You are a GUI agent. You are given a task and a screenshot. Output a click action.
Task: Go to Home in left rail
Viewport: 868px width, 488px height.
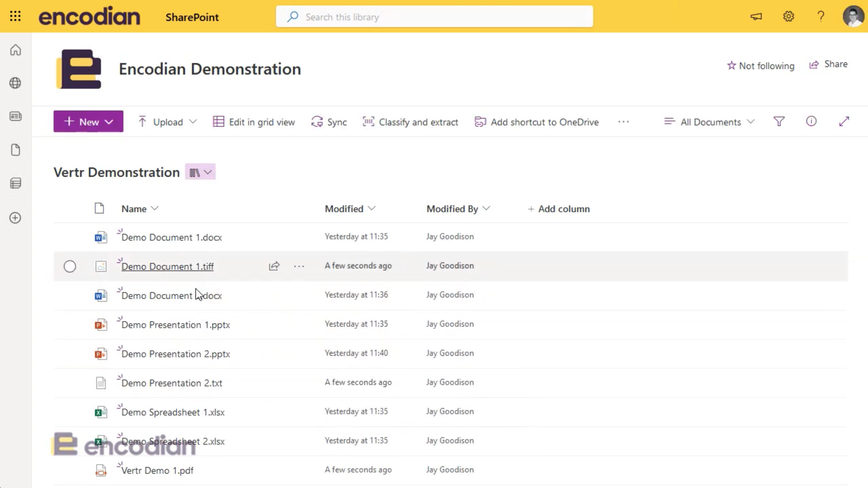pos(15,50)
